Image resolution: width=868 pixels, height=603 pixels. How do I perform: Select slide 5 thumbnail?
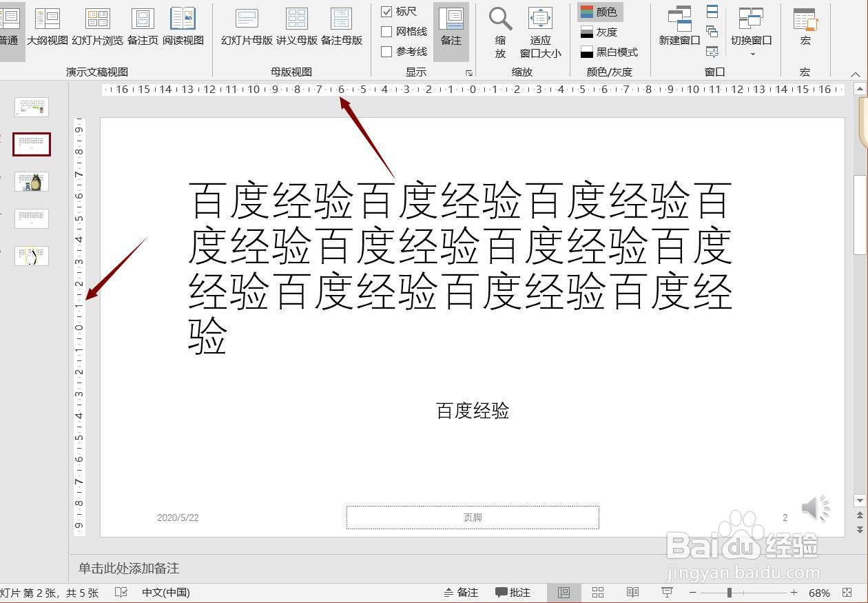point(32,256)
